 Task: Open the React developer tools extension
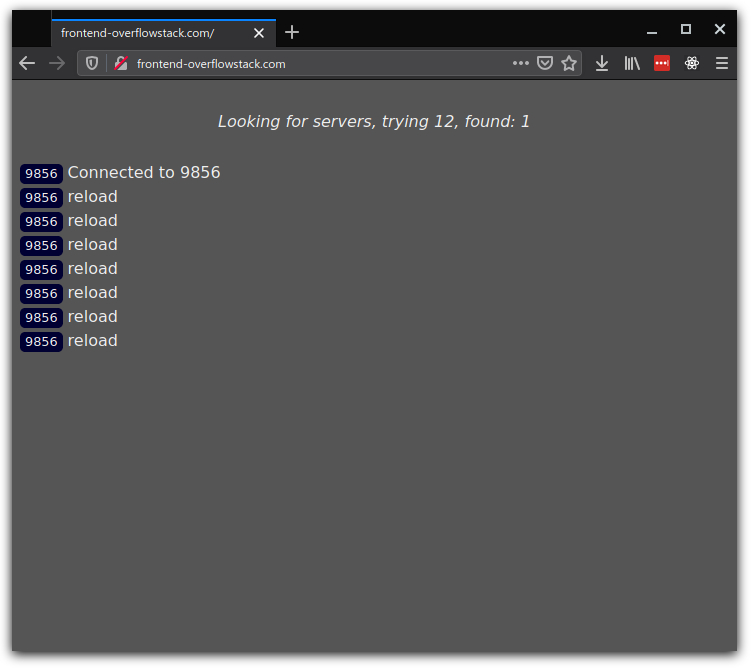pyautogui.click(x=692, y=63)
